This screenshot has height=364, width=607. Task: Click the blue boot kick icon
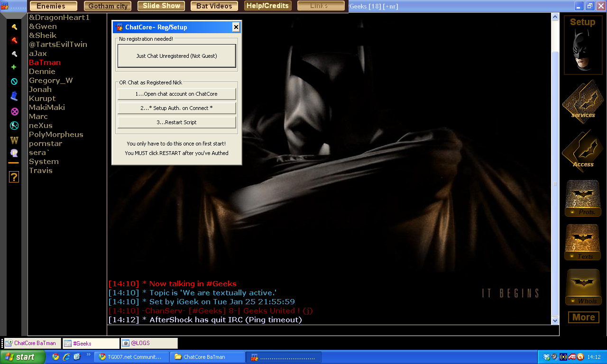pos(14,96)
